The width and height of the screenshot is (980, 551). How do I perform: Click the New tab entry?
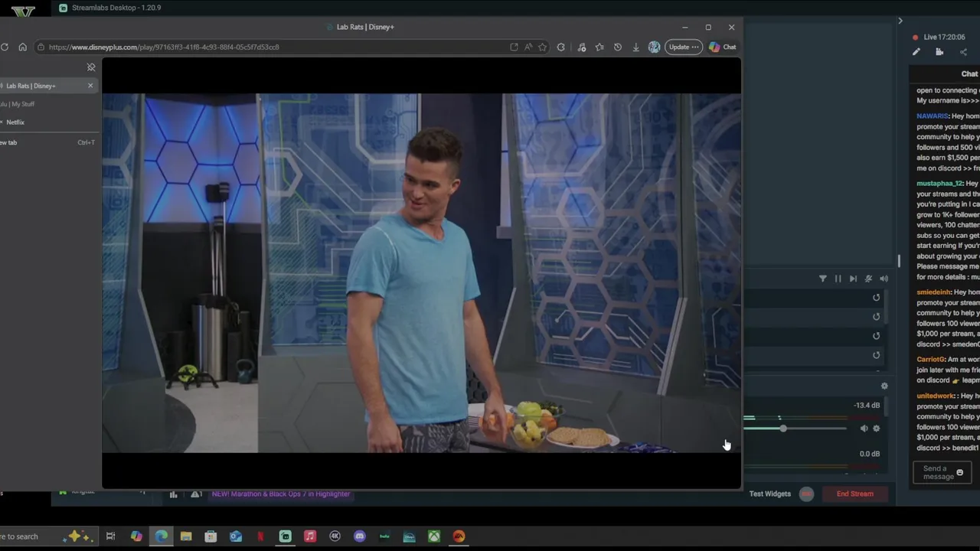click(x=46, y=142)
